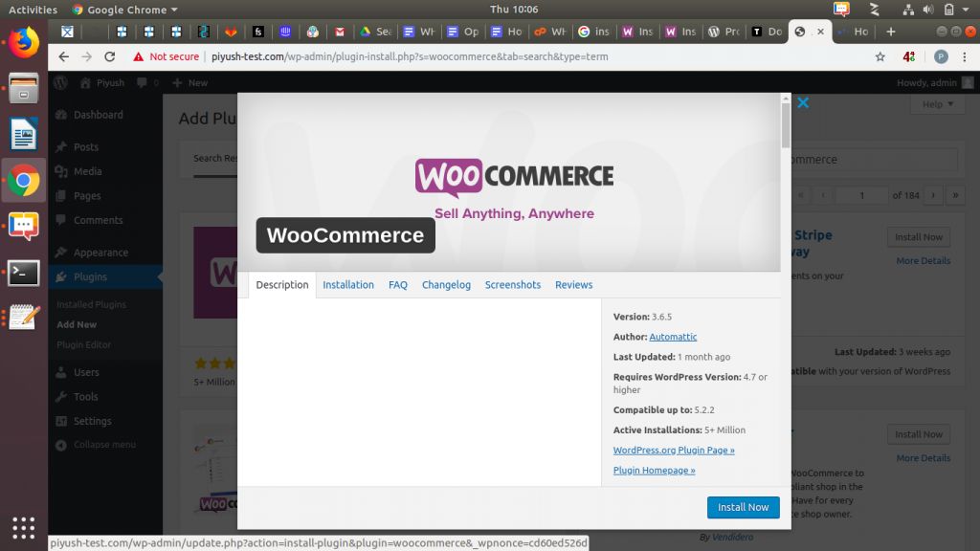980x551 pixels.
Task: Open Activities overview
Action: point(33,10)
